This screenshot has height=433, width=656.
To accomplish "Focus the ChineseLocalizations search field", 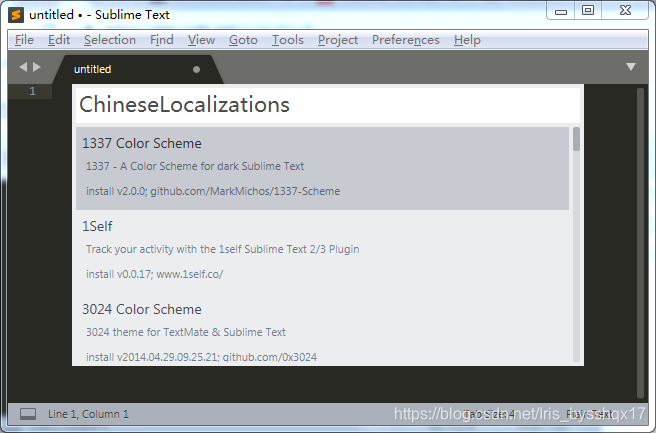I will coord(328,105).
